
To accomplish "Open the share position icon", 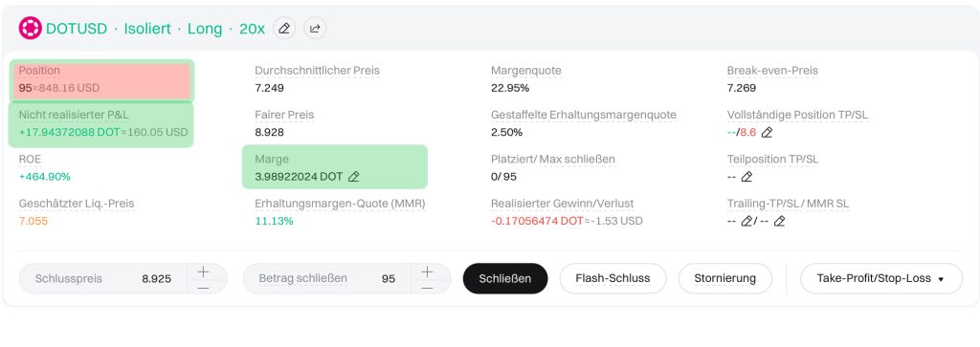I will [x=315, y=28].
